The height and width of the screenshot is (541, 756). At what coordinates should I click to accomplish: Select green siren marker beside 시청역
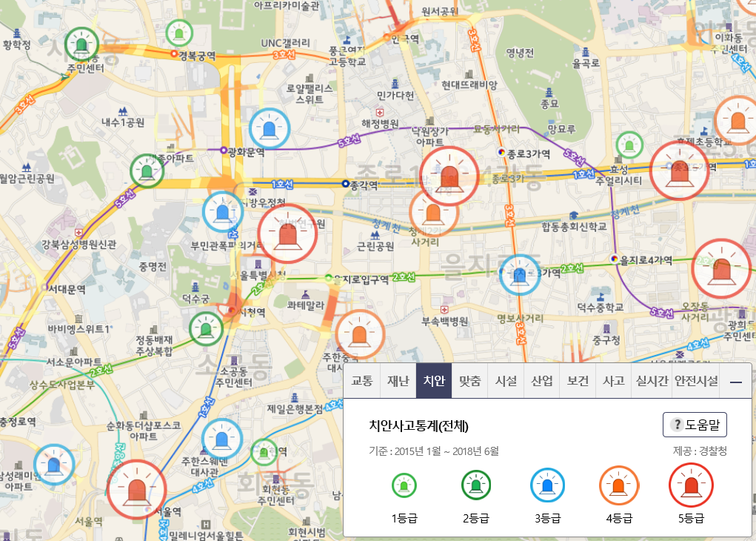[205, 328]
